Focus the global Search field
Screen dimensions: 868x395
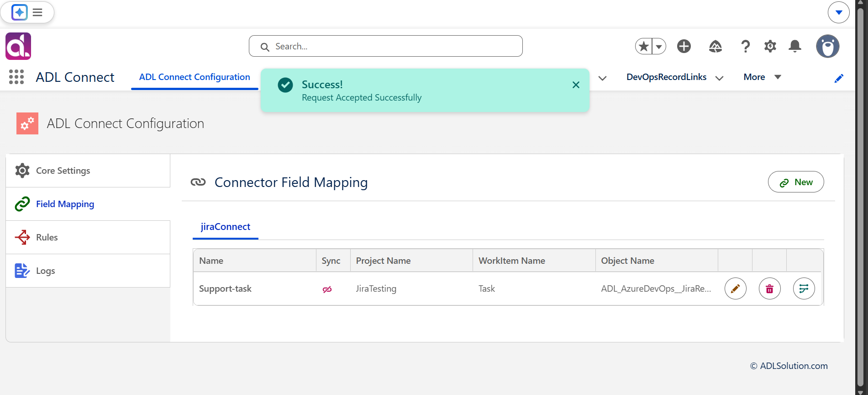386,46
